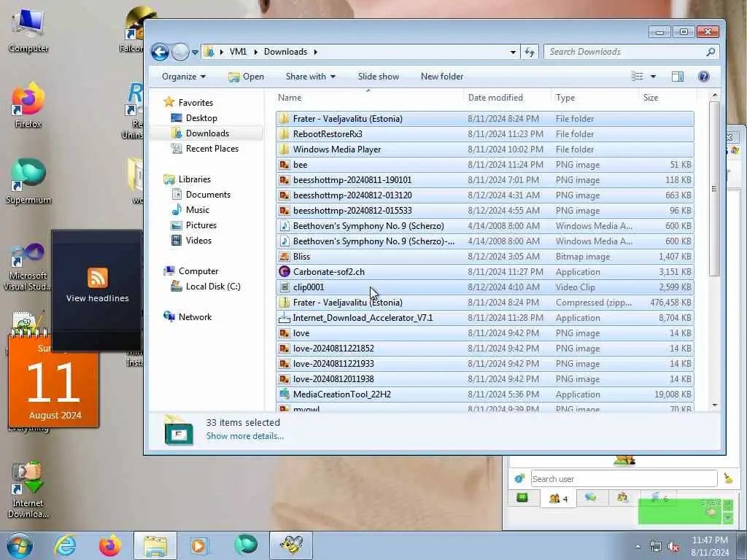
Task: Open the Videos library
Action: tap(198, 241)
